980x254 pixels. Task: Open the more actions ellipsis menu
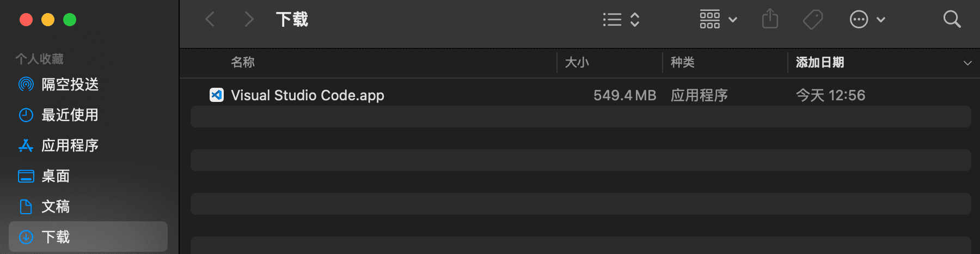(867, 20)
